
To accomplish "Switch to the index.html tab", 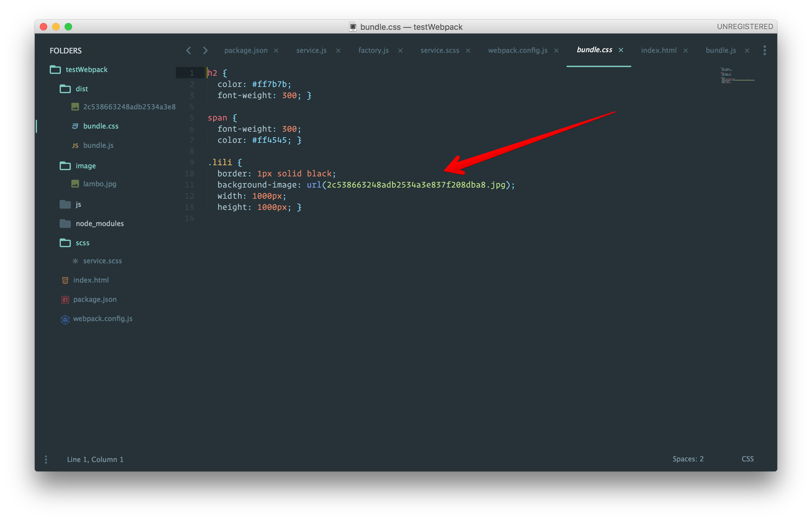I will click(658, 50).
